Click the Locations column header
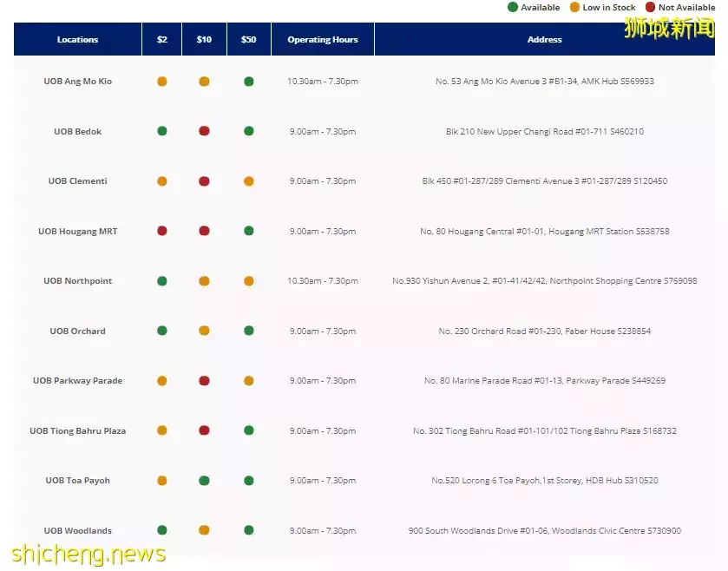The height and width of the screenshot is (571, 728). tap(77, 39)
